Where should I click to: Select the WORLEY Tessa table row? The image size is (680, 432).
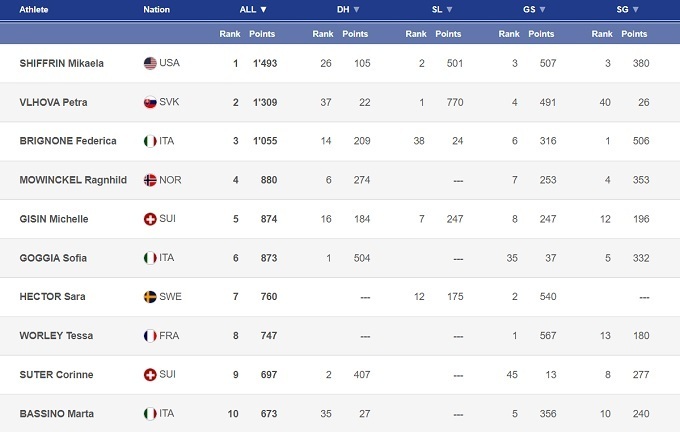pos(340,336)
